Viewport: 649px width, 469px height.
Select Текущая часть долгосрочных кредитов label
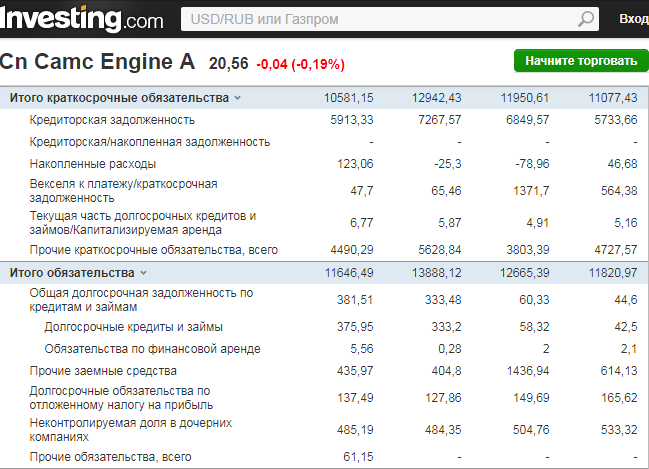point(143,223)
